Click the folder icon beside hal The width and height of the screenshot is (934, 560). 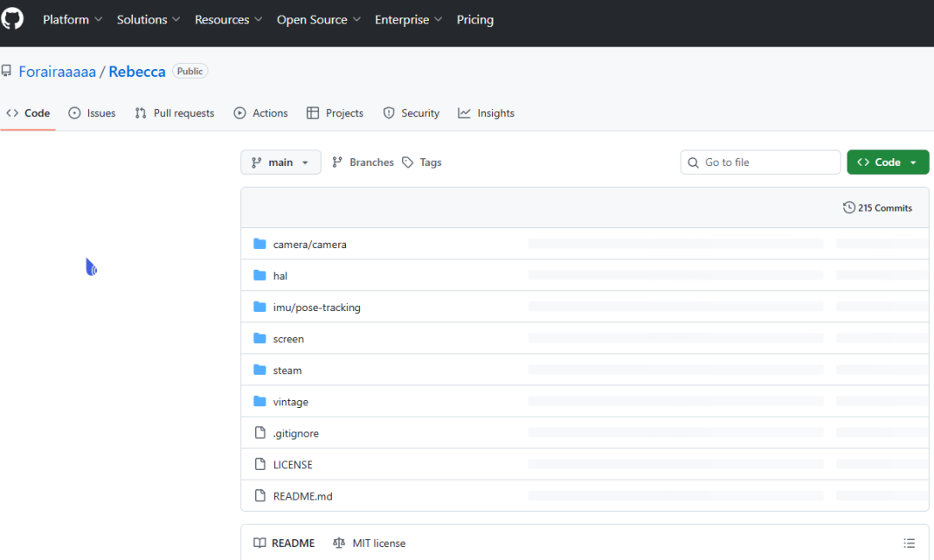pos(259,276)
